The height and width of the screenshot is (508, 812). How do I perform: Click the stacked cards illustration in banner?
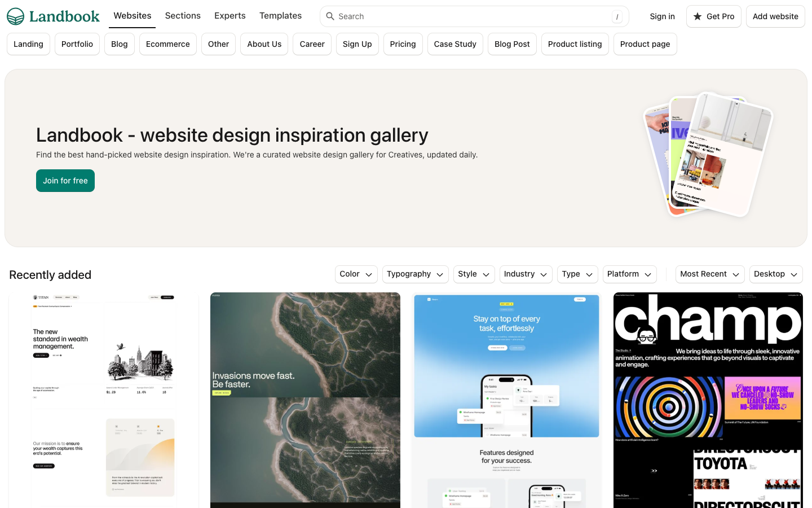click(x=708, y=155)
